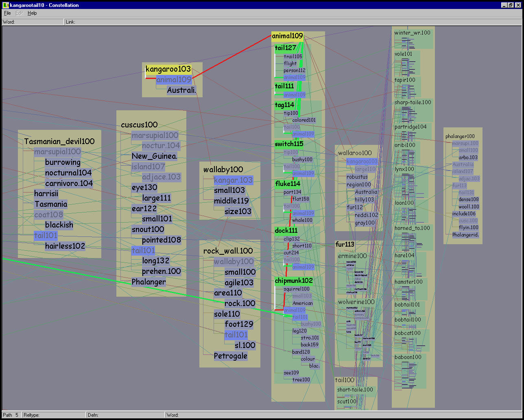Click the cuscus100 heading
524x420 pixels.
[x=139, y=125]
